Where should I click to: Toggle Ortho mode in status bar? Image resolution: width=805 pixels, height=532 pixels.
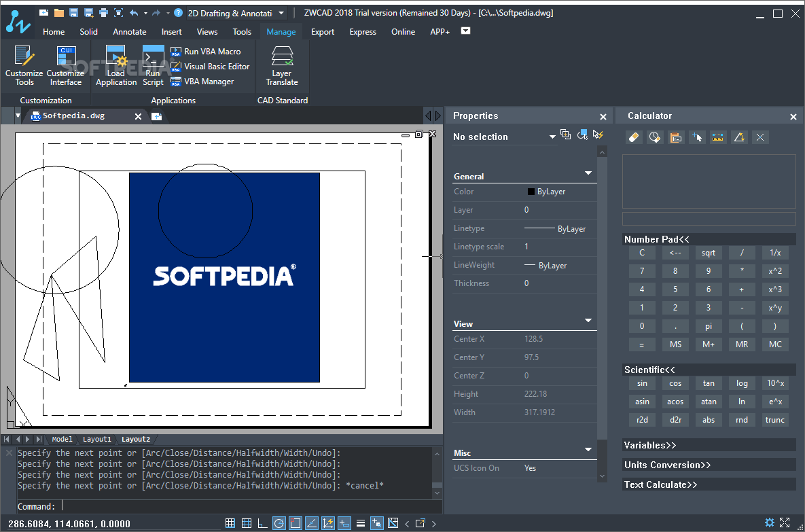[x=262, y=523]
